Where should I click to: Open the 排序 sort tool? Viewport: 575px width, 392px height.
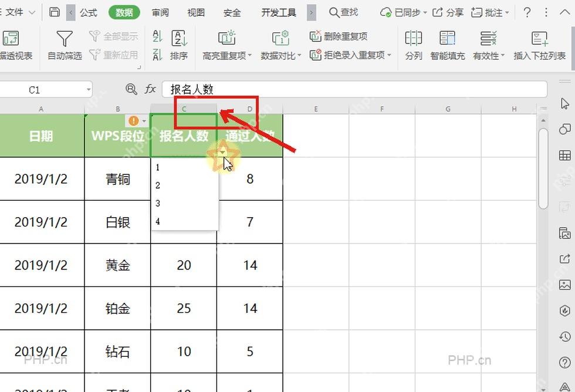179,45
